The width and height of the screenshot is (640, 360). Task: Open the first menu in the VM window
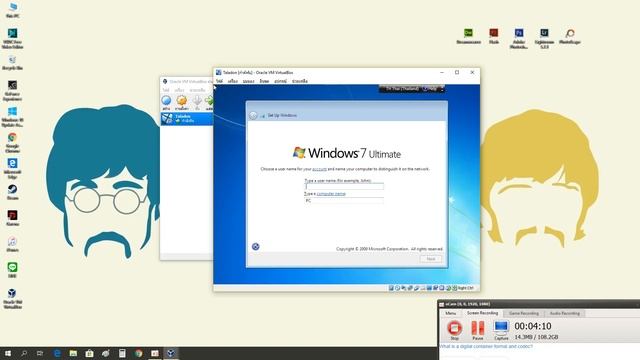tap(220, 81)
